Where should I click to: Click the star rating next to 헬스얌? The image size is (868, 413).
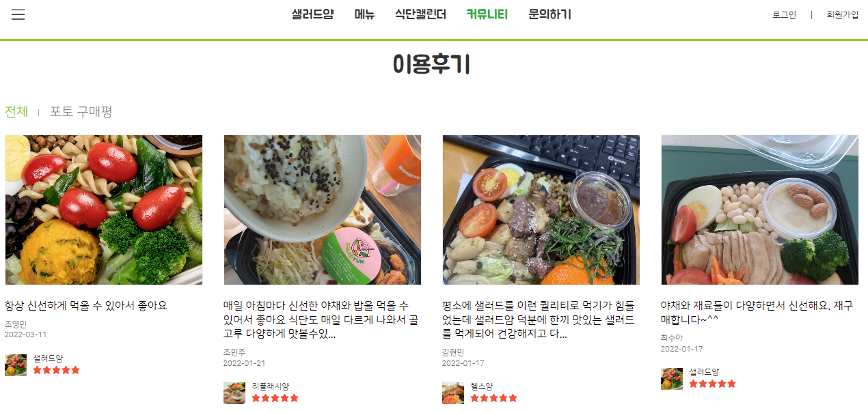tap(494, 398)
